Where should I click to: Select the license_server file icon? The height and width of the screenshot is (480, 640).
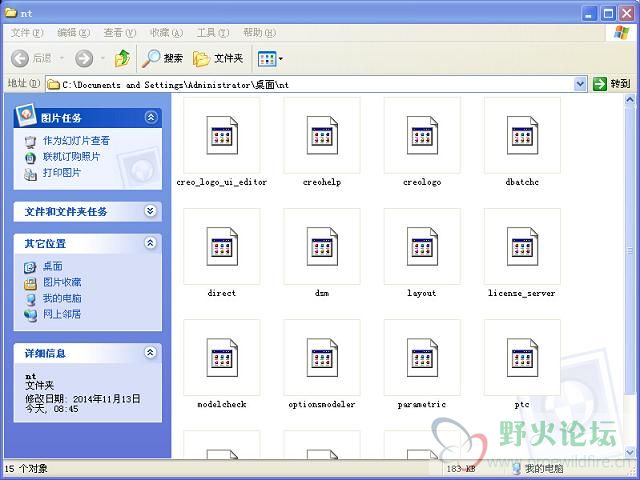pos(522,247)
